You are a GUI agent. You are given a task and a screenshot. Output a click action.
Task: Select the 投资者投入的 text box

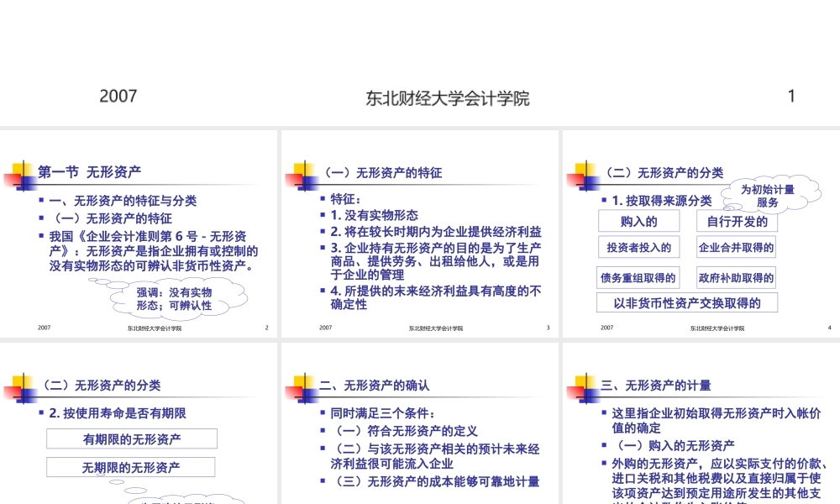(x=639, y=247)
